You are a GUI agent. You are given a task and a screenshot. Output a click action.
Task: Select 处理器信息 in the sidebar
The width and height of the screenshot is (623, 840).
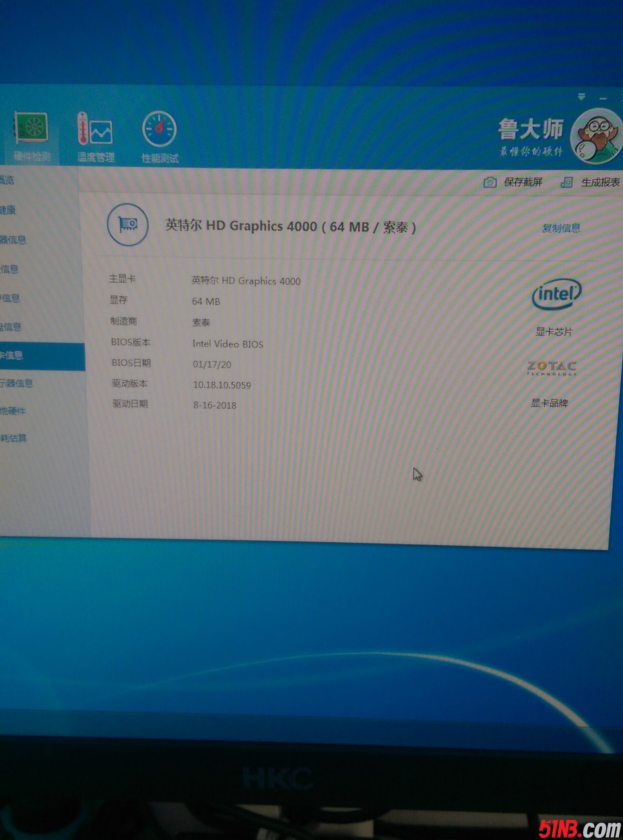click(12, 240)
